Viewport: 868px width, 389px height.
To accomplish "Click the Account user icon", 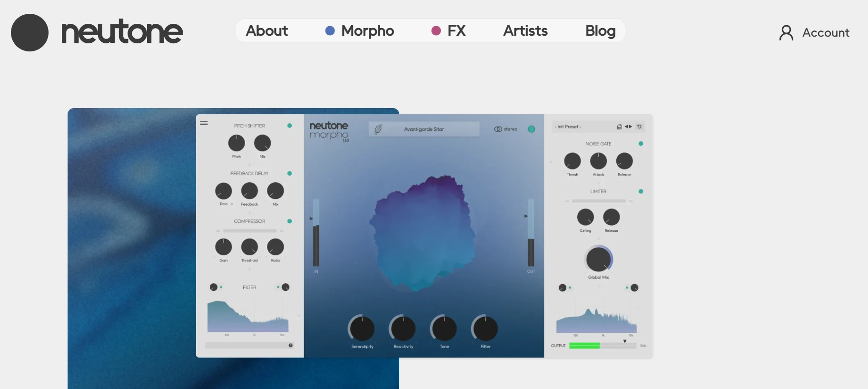I will tap(786, 32).
